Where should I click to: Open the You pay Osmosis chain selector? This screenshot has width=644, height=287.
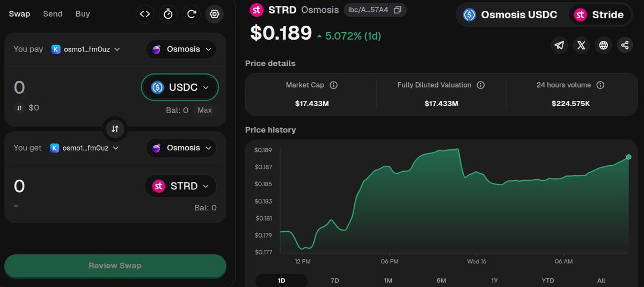[181, 49]
